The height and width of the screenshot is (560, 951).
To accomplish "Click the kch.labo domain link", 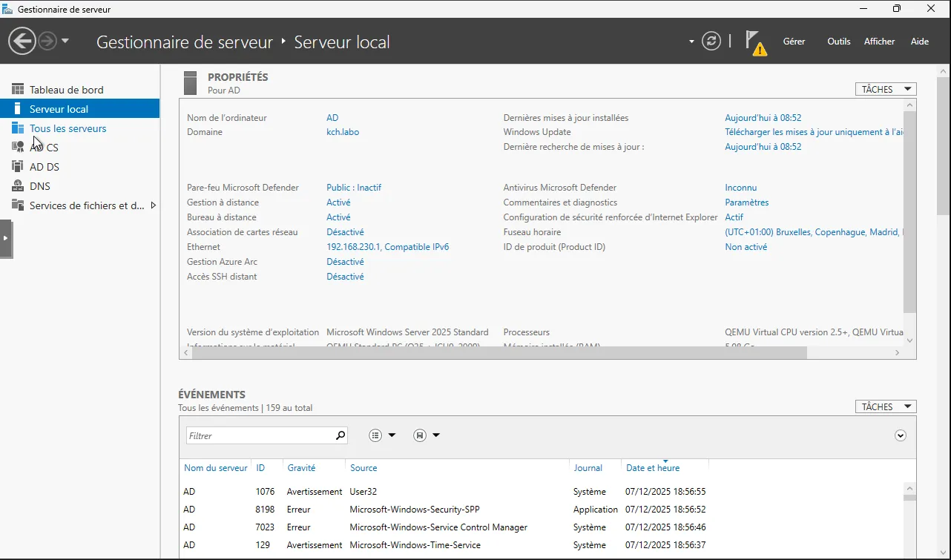I will [x=342, y=132].
